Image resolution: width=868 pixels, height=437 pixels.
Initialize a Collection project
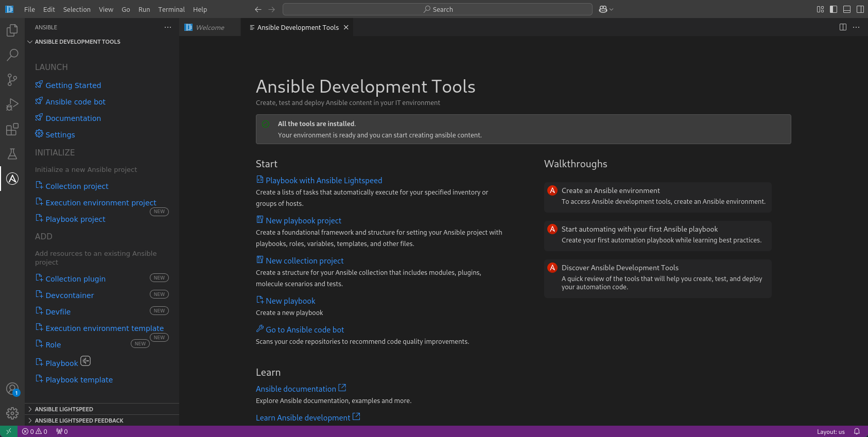click(77, 186)
